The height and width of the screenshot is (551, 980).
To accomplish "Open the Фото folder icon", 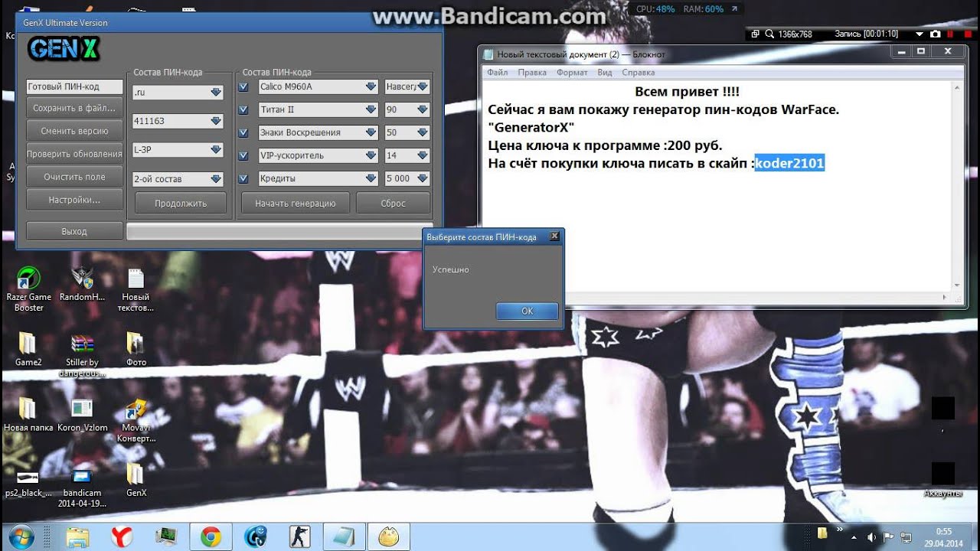I will tap(136, 349).
